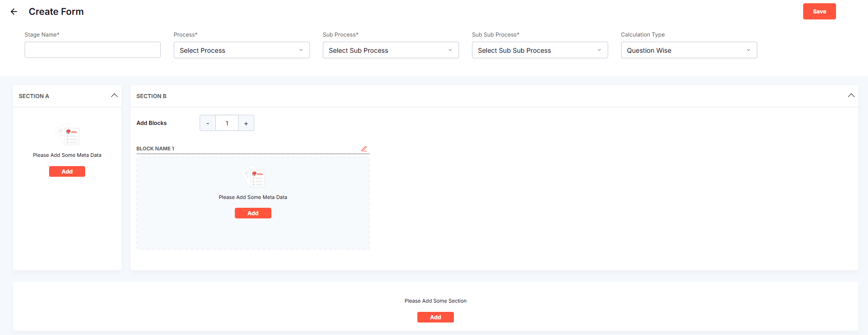Image resolution: width=868 pixels, height=335 pixels.
Task: Click the back arrow beside Create Form
Action: (x=14, y=12)
